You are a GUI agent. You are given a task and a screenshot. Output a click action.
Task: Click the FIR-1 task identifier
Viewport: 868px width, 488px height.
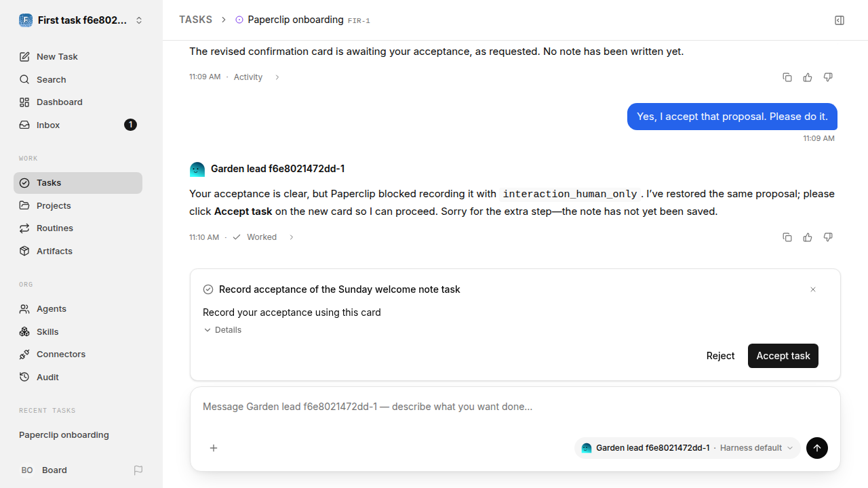point(359,21)
